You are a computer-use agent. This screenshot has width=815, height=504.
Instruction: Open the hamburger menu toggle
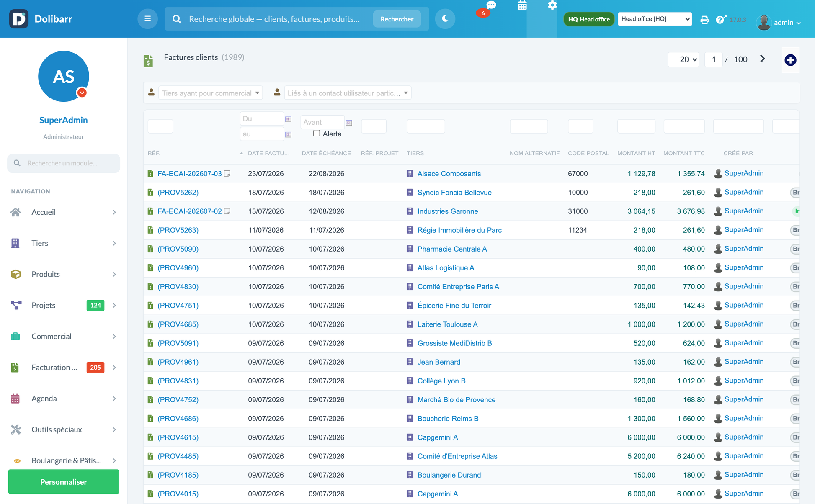pos(147,19)
